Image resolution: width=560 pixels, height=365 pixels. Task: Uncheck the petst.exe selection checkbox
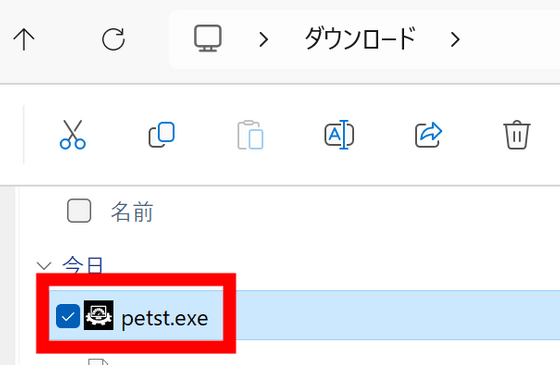click(68, 316)
